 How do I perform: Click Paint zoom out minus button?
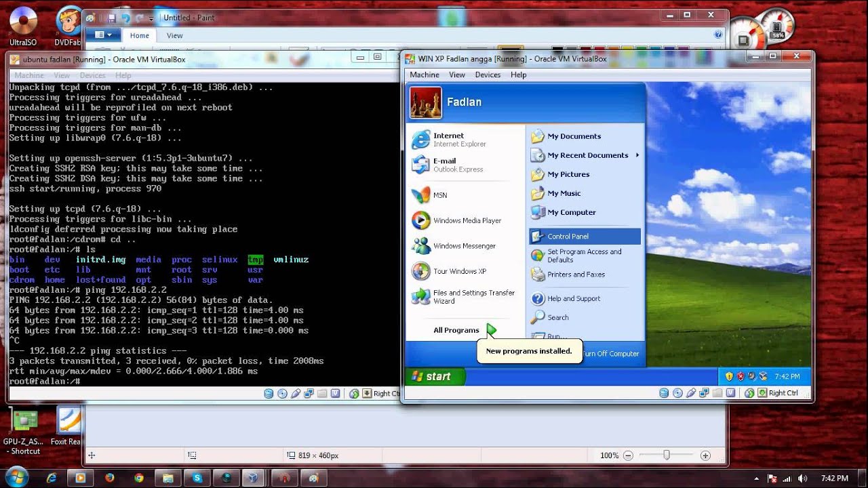point(629,455)
